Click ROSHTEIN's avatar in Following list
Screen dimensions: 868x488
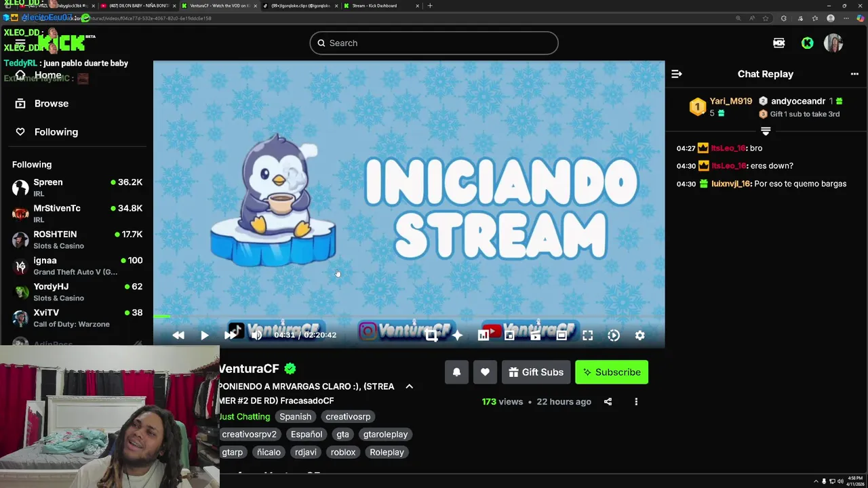tap(20, 240)
